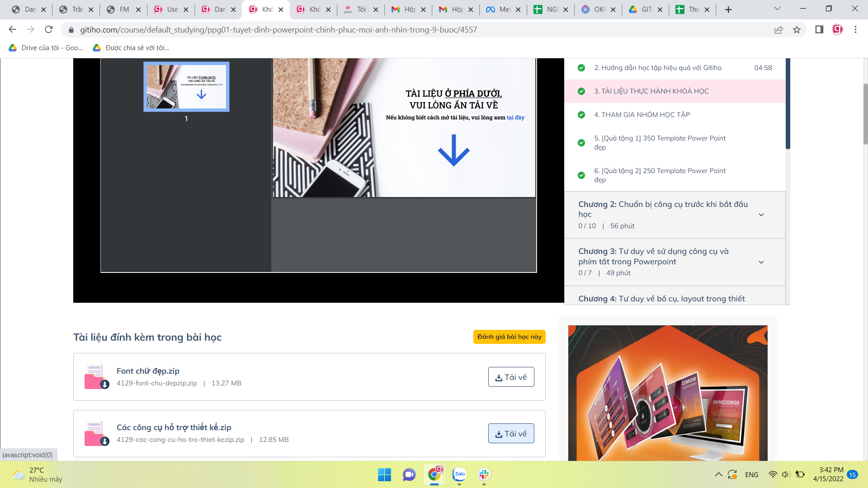
Task: Open the browser side panel icon
Action: [819, 29]
